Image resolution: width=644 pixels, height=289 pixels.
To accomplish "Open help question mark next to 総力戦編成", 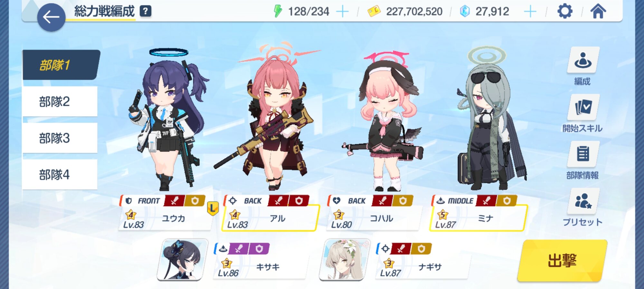I will [x=146, y=11].
